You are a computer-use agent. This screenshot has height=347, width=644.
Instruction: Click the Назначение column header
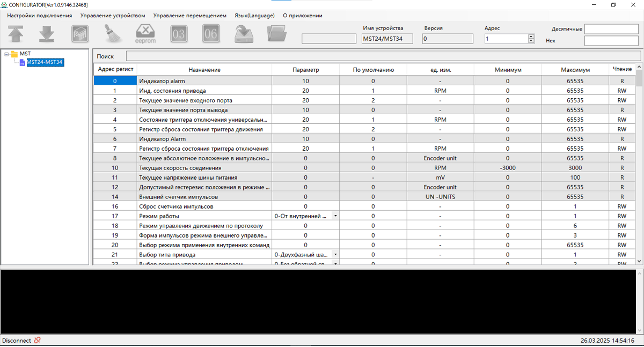(x=204, y=70)
